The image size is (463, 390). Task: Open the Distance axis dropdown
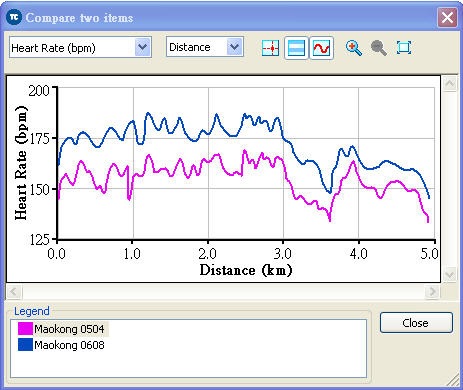coord(205,47)
